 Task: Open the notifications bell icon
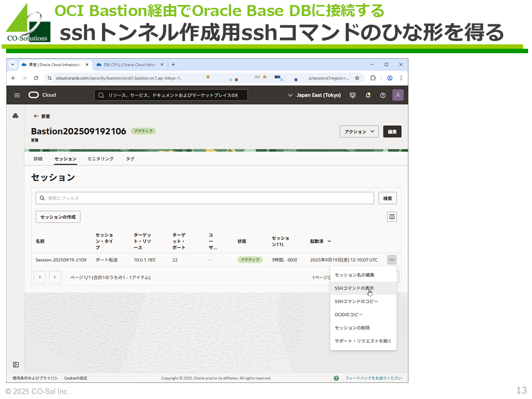(368, 95)
